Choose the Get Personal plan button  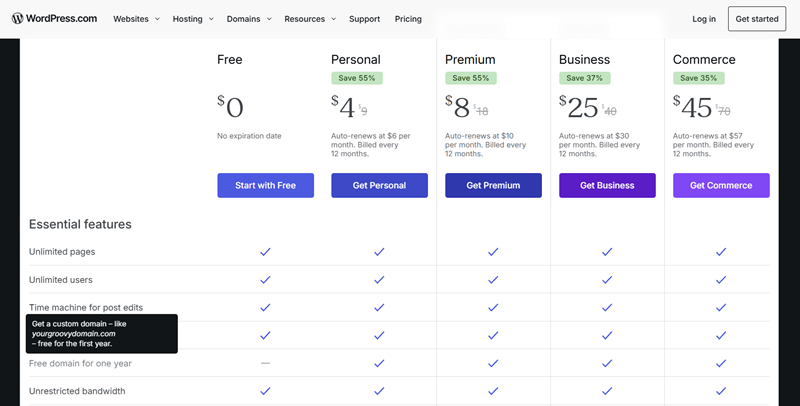[379, 185]
